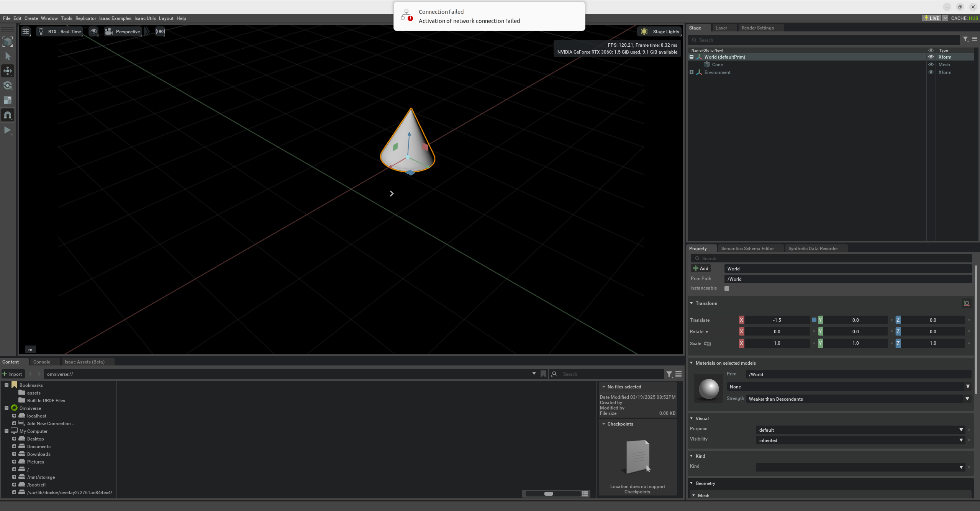This screenshot has width=980, height=511.
Task: Collapse the Checkpoints section
Action: (x=604, y=424)
